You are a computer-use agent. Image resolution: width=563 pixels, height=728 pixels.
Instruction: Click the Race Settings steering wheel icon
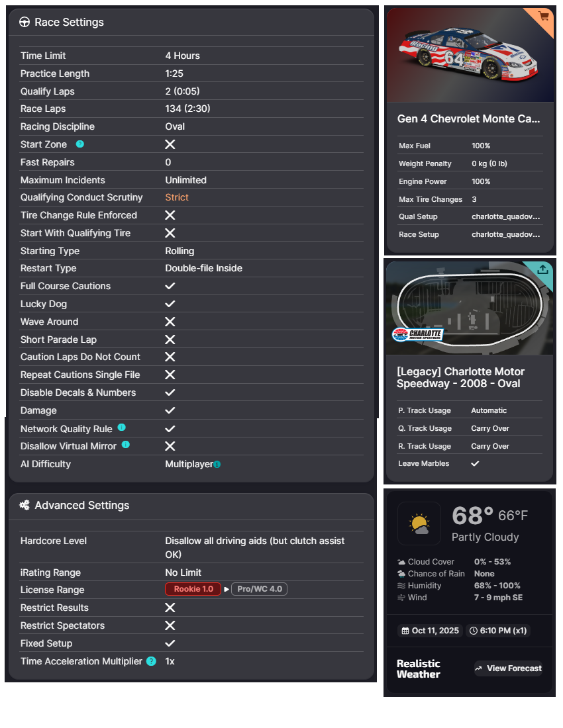click(x=25, y=23)
